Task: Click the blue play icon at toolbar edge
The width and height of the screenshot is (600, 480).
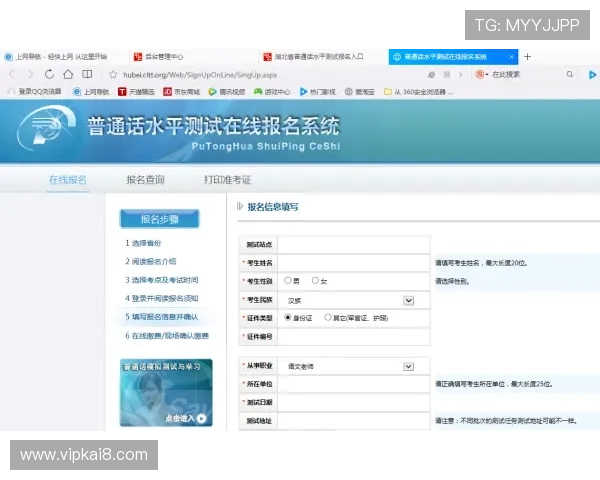Action: pyautogui.click(x=592, y=75)
